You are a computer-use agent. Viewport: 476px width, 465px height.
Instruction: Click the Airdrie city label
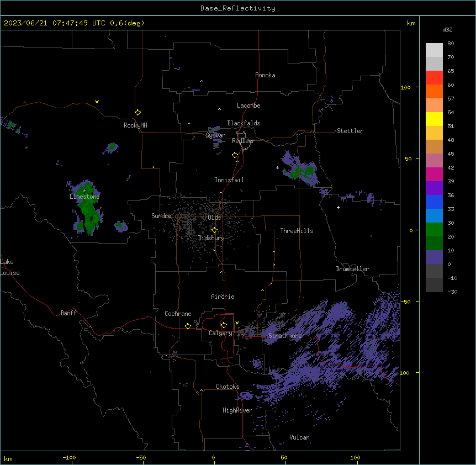223,297
